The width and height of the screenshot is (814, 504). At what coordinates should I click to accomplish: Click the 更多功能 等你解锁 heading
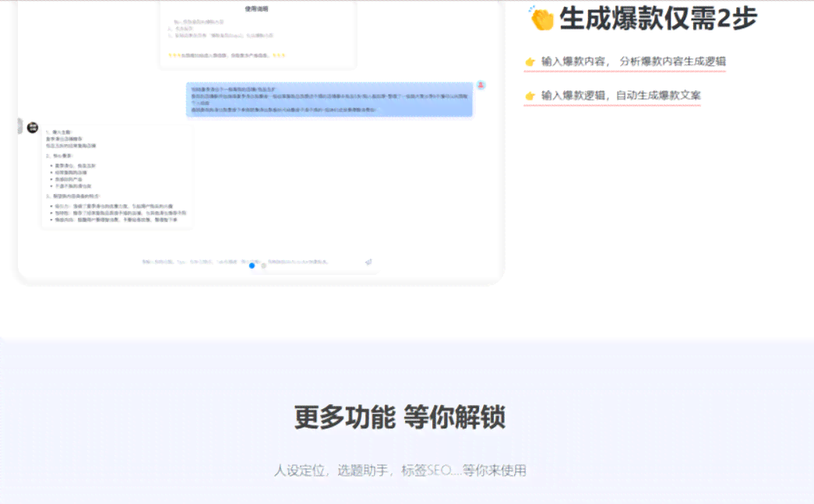coord(400,418)
